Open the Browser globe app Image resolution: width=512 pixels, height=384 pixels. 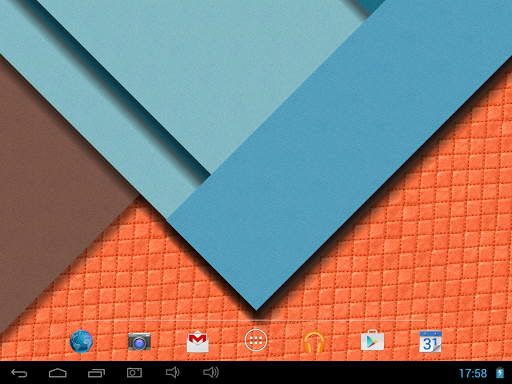pos(81,341)
